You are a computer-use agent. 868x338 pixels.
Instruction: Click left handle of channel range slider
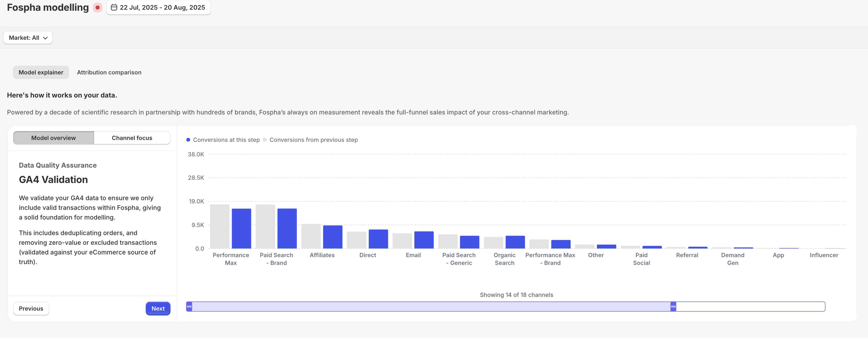(189, 307)
